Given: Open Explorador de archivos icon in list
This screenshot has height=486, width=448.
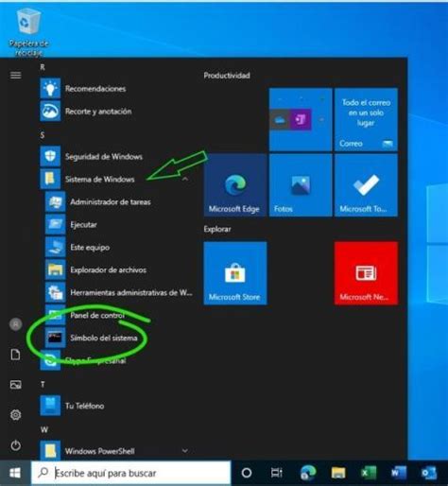Looking at the screenshot, I should click(x=55, y=269).
